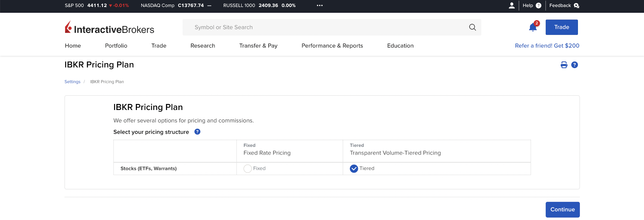Open the Research menu item
This screenshot has height=220, width=644.
coord(203,46)
